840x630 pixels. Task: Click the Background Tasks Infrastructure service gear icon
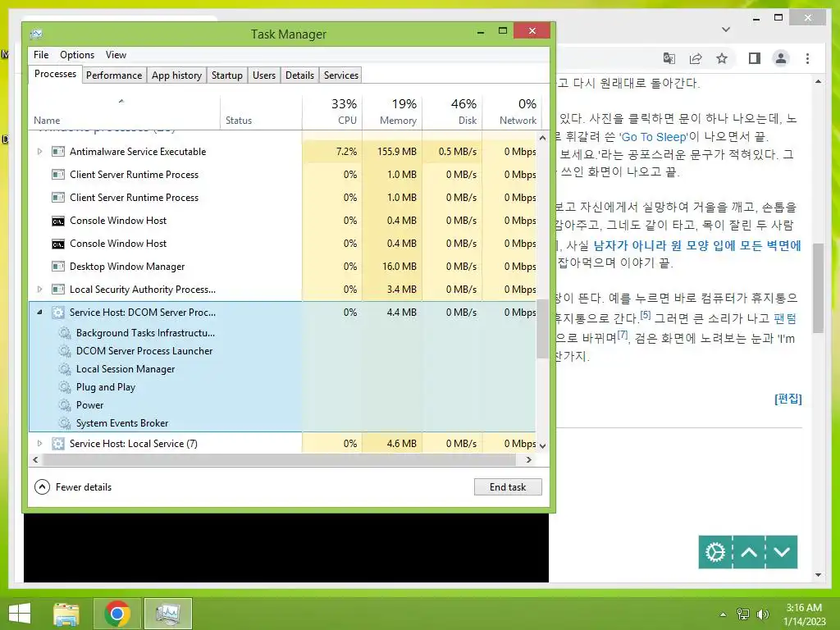pos(65,333)
